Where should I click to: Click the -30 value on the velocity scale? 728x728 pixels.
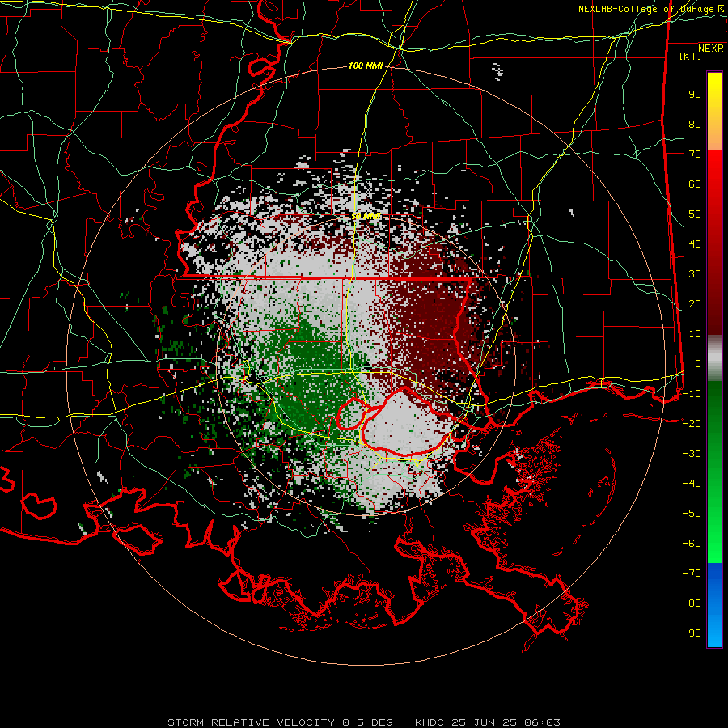pyautogui.click(x=692, y=454)
